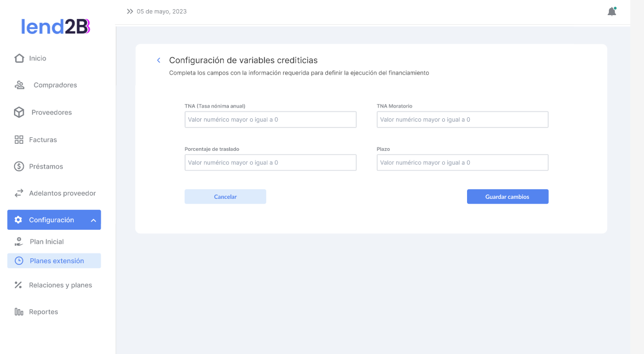Select the Porcentaje de traslado field
Viewport: 644px width, 354px height.
click(x=270, y=163)
